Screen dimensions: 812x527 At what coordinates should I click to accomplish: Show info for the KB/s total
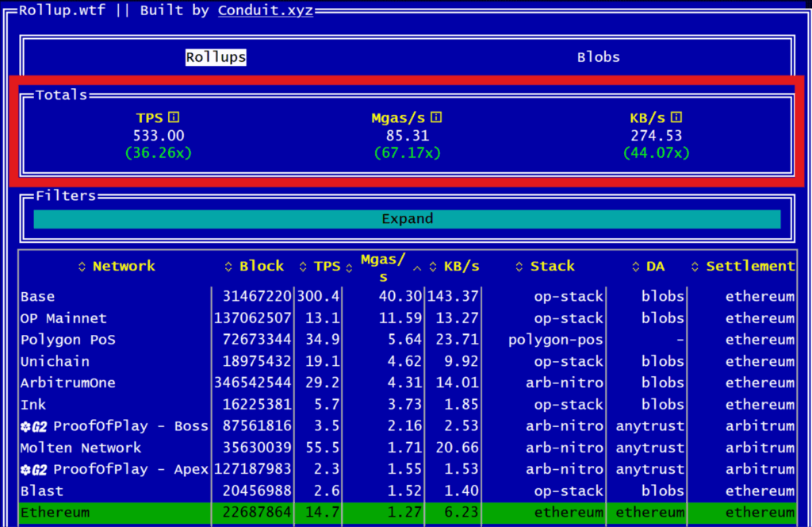point(676,117)
